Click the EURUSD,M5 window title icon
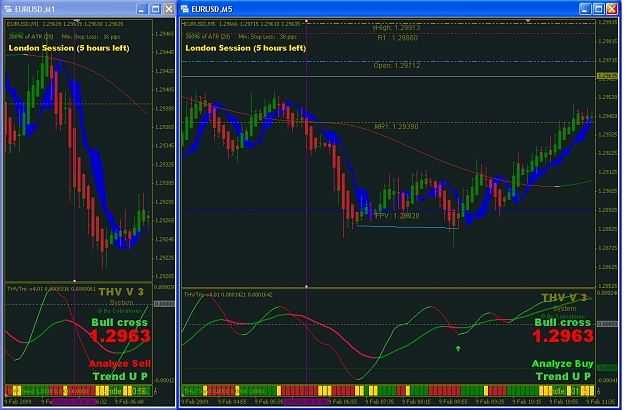This screenshot has height=410, width=625. tap(185, 9)
